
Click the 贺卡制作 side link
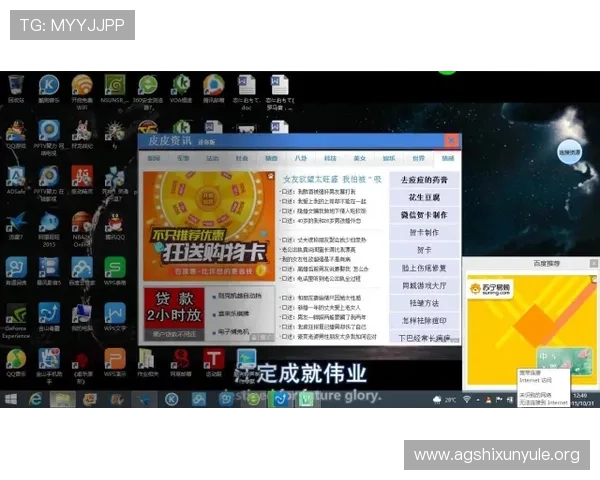point(424,232)
